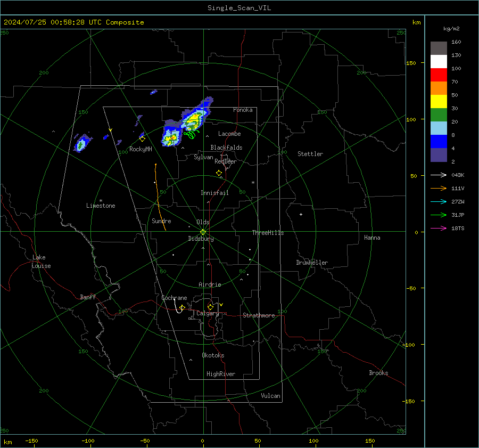The width and height of the screenshot is (479, 448).
Task: Click the HighRiver city label
Action: (x=221, y=374)
